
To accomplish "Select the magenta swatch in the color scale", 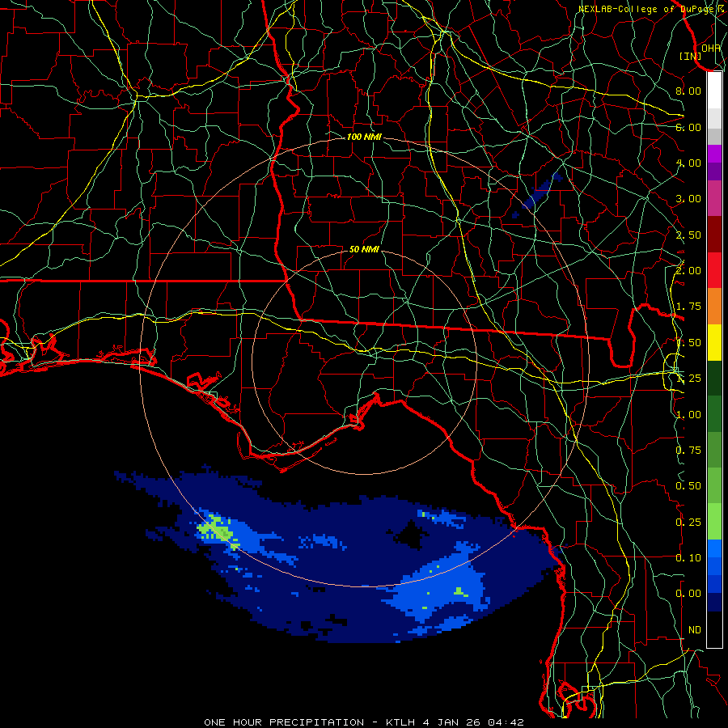I will [x=714, y=154].
